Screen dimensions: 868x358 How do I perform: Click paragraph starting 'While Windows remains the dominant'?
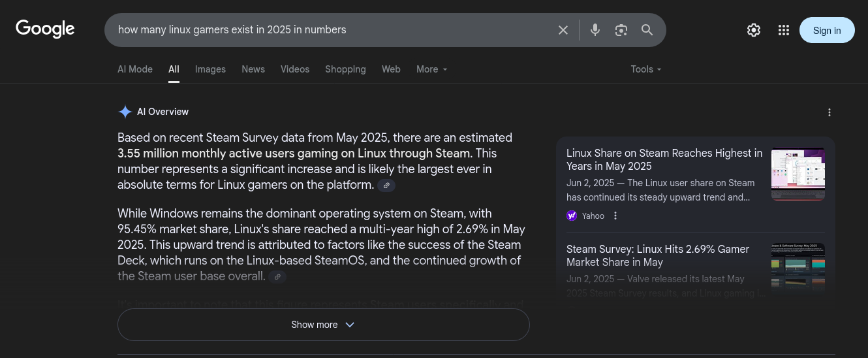321,245
